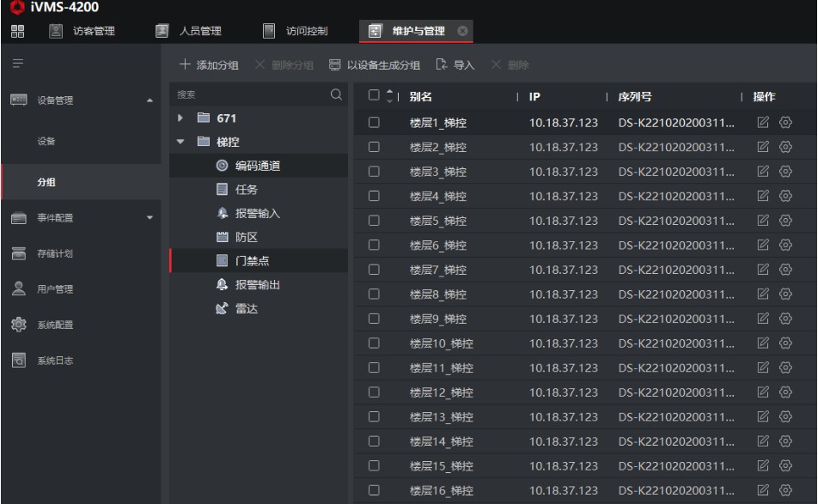Open settings gear for 楼层11_梯控
Image resolution: width=818 pixels, height=504 pixels.
tap(785, 367)
